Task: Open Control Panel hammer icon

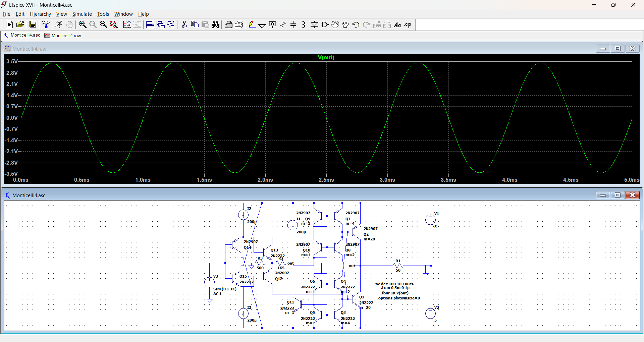Action: tap(46, 24)
